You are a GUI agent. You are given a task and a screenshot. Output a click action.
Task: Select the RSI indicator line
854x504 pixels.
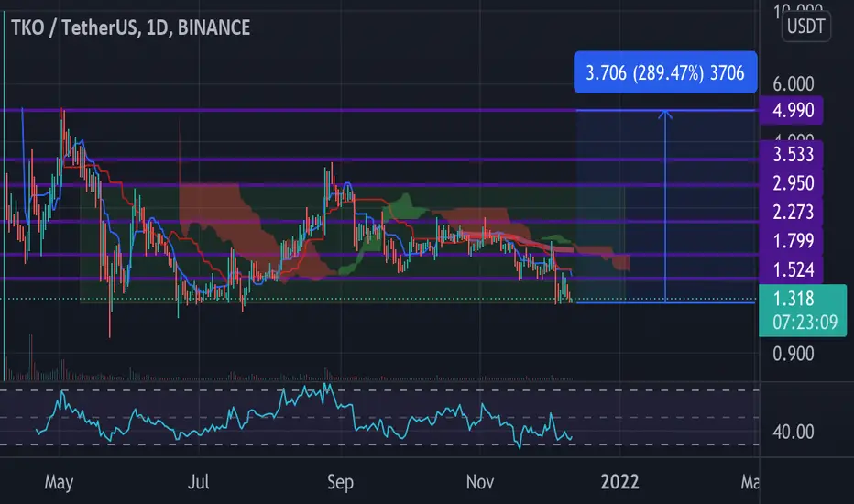point(304,417)
